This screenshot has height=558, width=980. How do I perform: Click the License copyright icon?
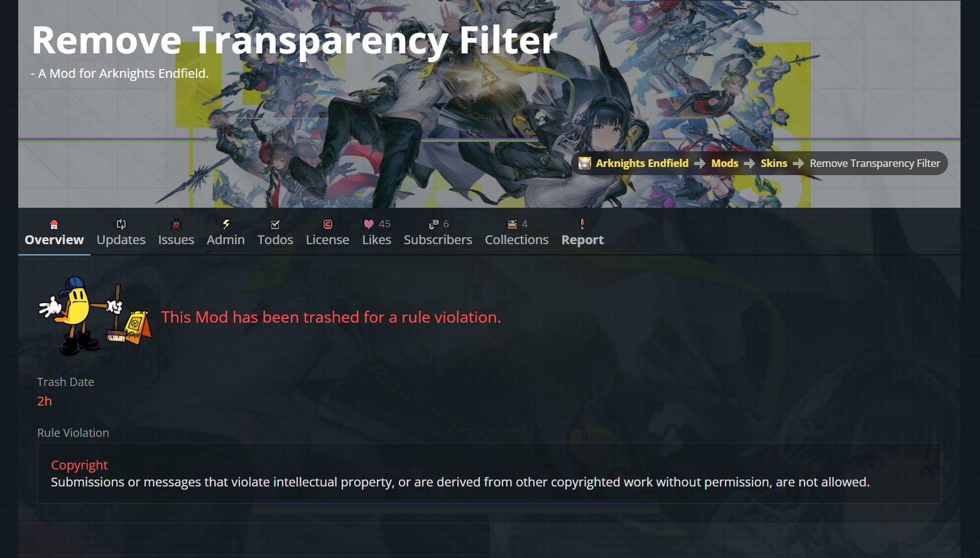(328, 224)
